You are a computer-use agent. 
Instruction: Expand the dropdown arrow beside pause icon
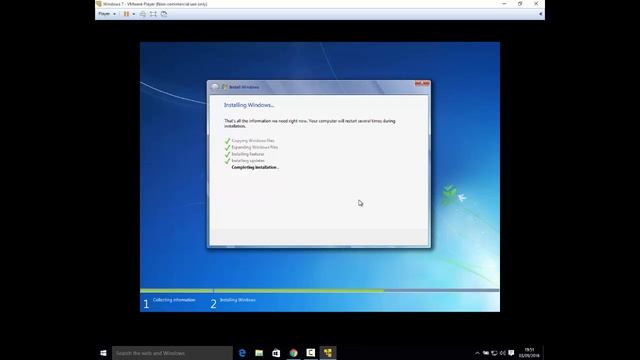[133, 14]
